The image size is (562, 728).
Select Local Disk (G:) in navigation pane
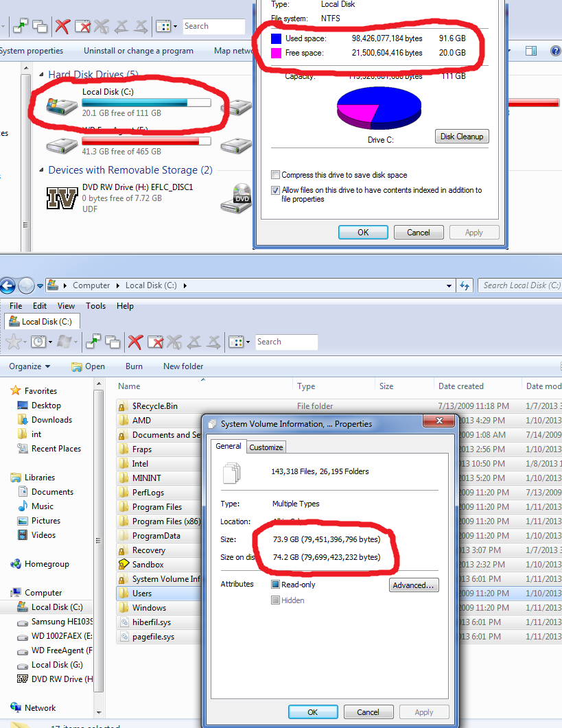[57, 665]
